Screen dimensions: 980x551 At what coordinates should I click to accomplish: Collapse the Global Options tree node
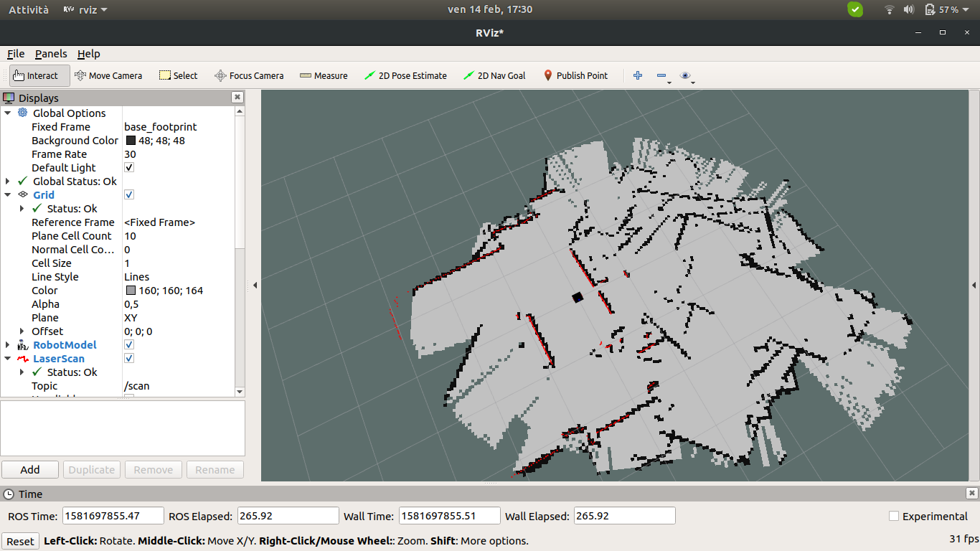click(8, 113)
